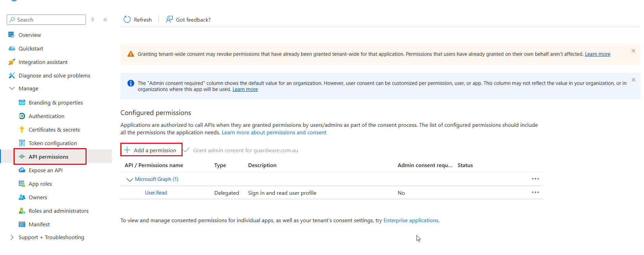Dismiss the orange tenant-wide consent warning
Viewport: 644px width, 255px height.
[633, 51]
